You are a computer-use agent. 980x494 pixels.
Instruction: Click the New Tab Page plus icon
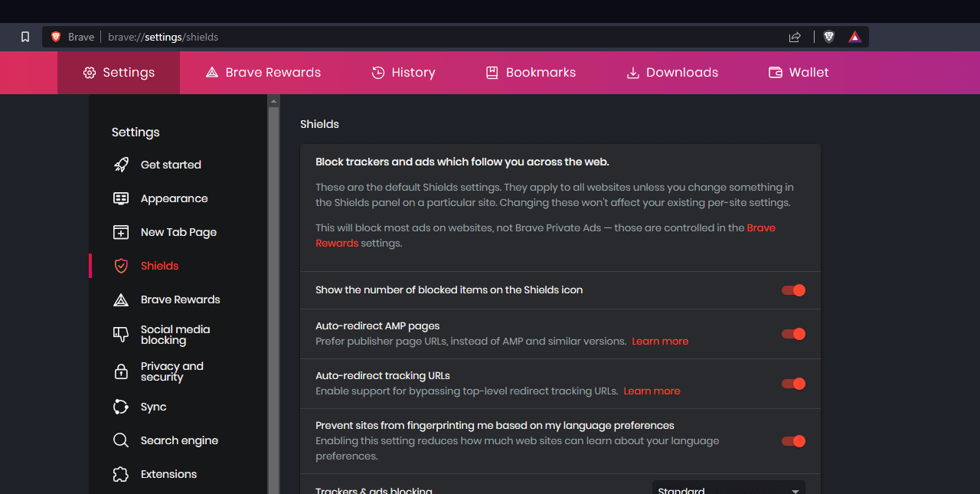[121, 232]
